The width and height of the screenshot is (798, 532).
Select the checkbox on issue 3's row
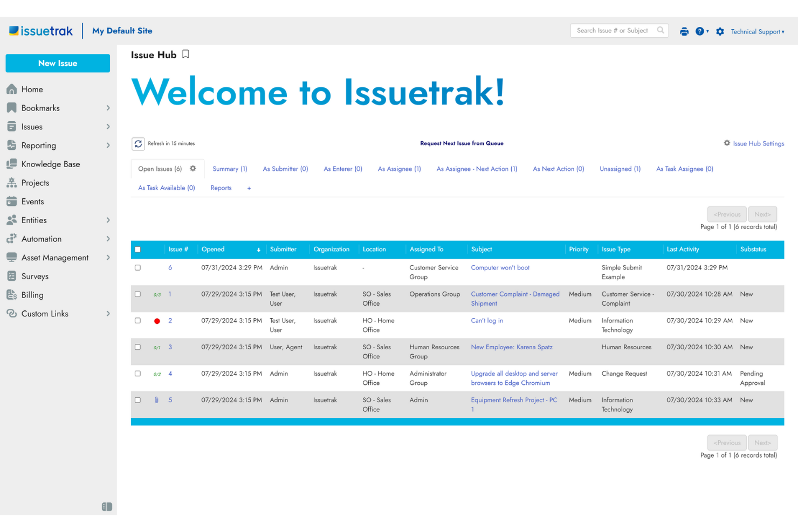pos(137,347)
